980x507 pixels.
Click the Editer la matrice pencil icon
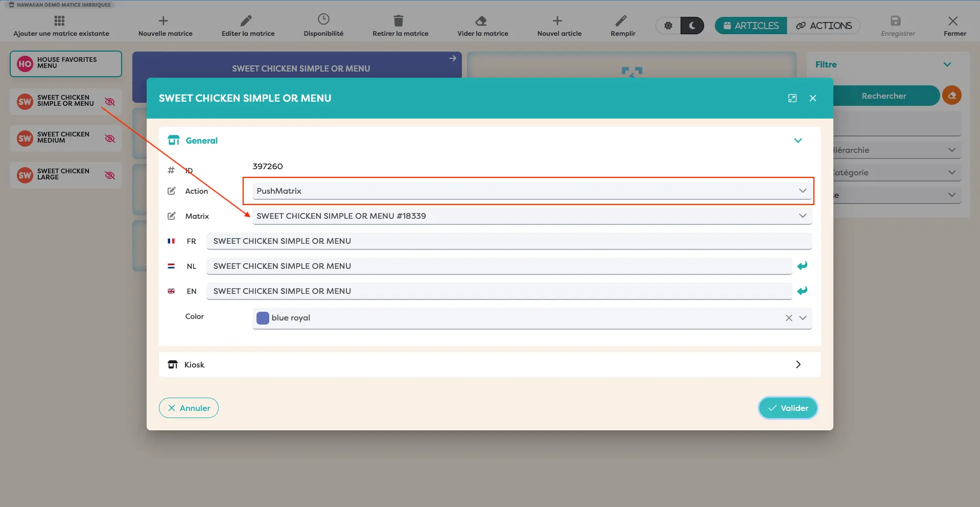tap(246, 21)
